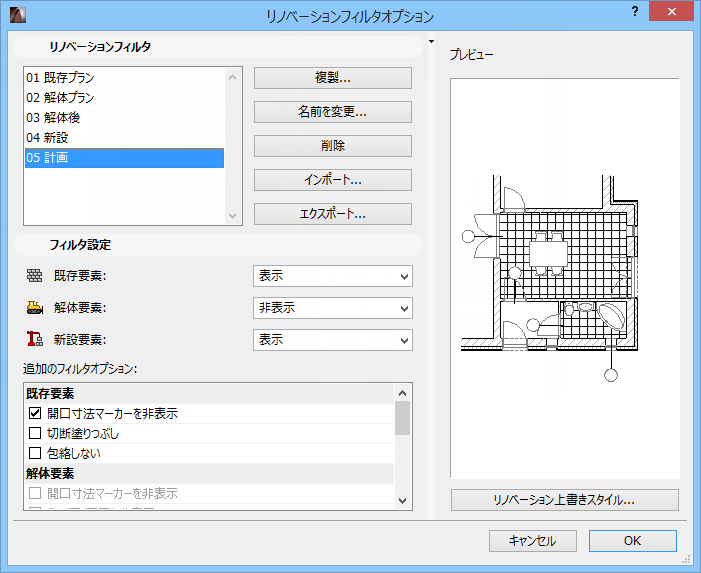The image size is (701, 573).
Task: Click the キャンセル button
Action: coord(532,541)
